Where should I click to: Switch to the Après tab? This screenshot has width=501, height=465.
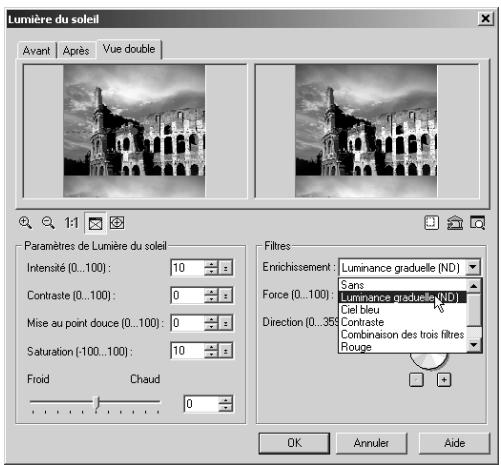click(76, 51)
